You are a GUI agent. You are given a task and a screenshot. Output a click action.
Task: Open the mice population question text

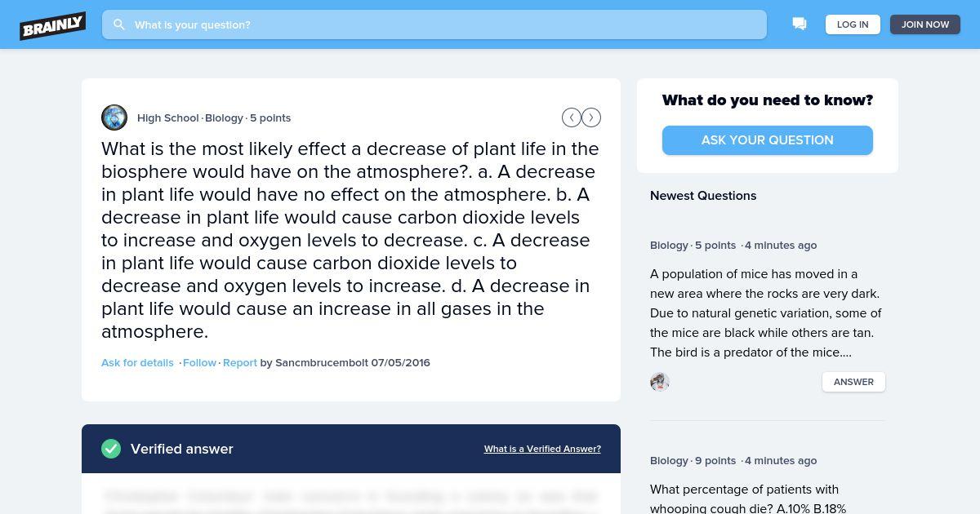point(766,313)
